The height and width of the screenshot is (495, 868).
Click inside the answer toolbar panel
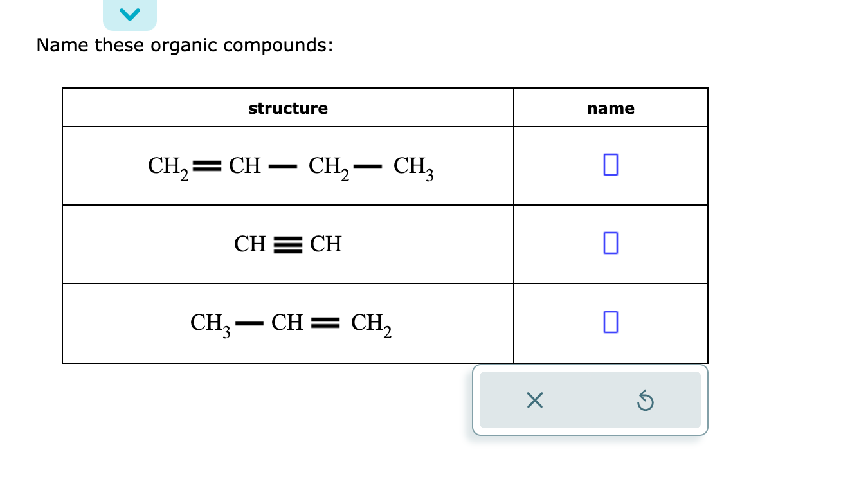click(590, 400)
